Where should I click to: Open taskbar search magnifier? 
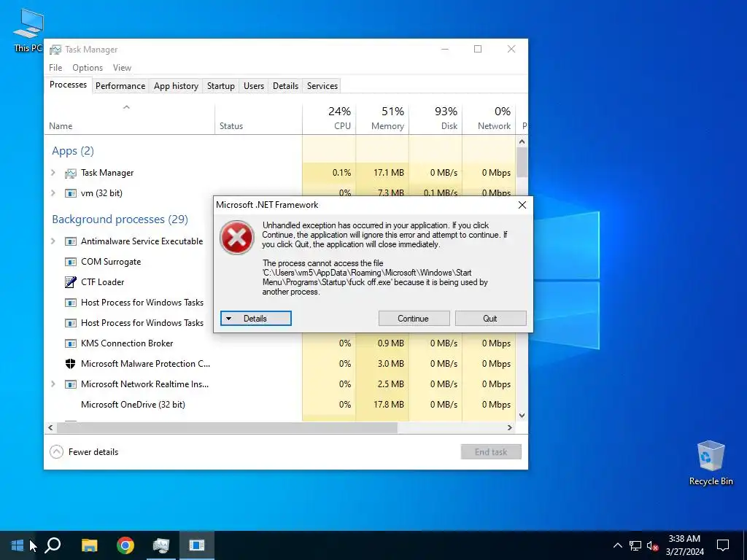[x=53, y=545]
